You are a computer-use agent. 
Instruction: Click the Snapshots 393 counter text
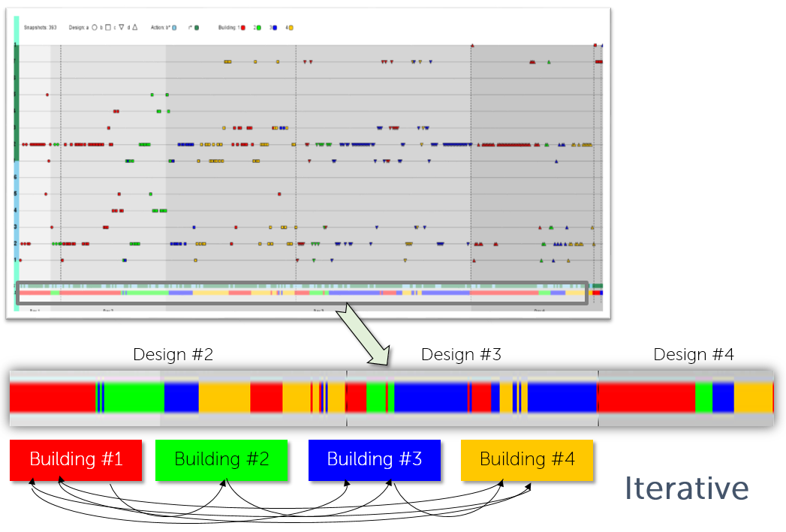click(x=40, y=28)
